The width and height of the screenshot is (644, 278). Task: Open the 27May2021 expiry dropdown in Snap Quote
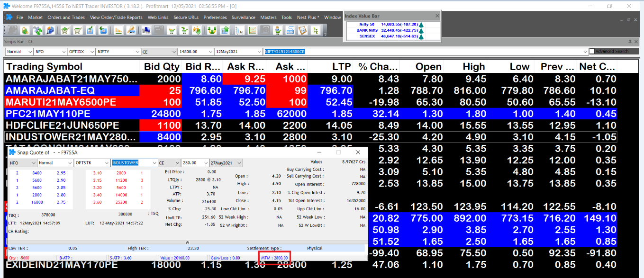[226, 163]
